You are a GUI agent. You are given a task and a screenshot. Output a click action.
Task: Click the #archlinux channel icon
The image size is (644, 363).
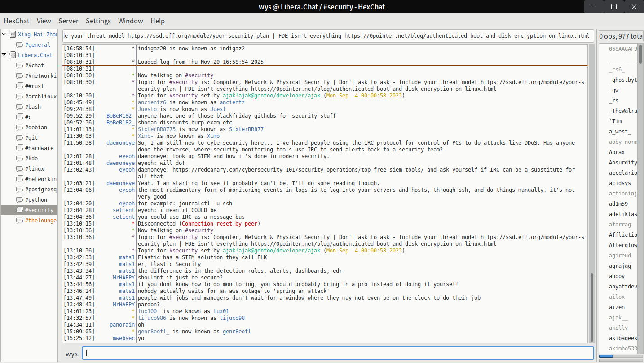(19, 96)
